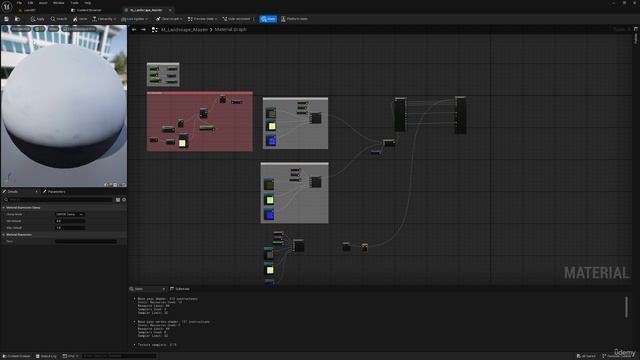The height and width of the screenshot is (360, 640).
Task: Open the Content Drawer in status bar
Action: (16, 356)
